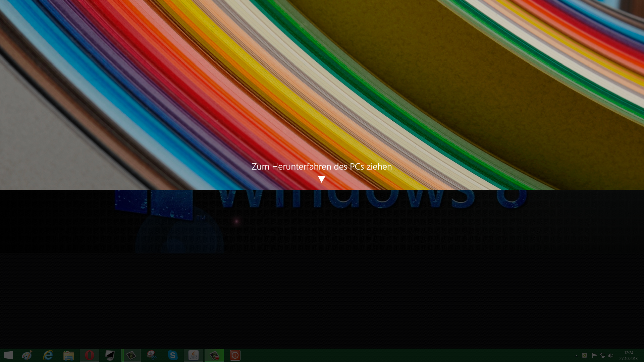Switch to the script app with red dot
The image size is (644, 362).
tap(214, 355)
